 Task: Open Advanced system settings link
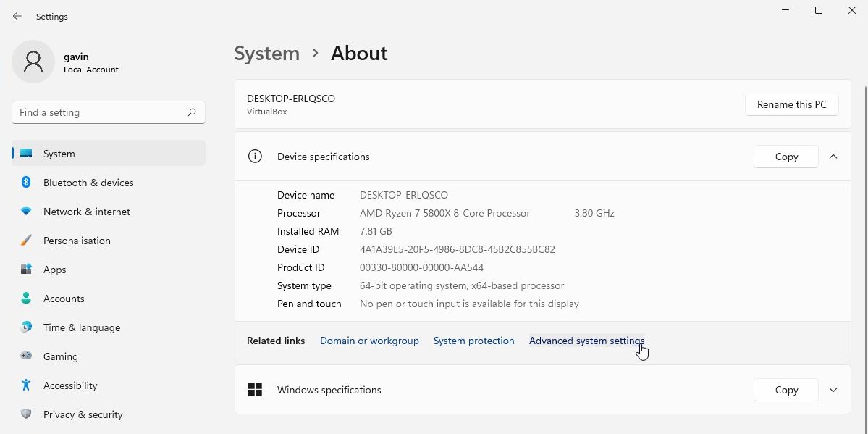586,341
